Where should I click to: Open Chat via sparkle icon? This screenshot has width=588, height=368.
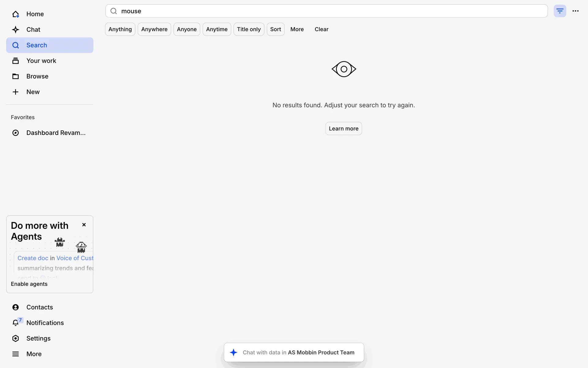pos(16,30)
